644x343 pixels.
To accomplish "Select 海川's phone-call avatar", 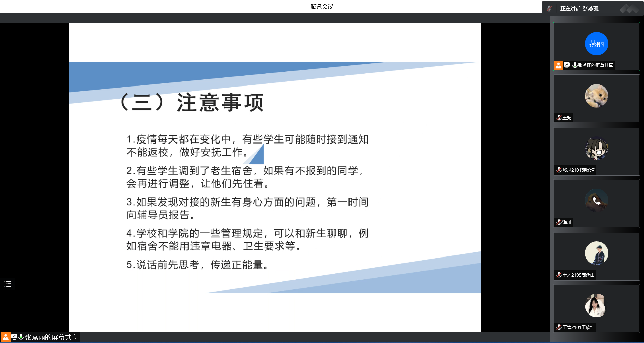I will (x=596, y=201).
